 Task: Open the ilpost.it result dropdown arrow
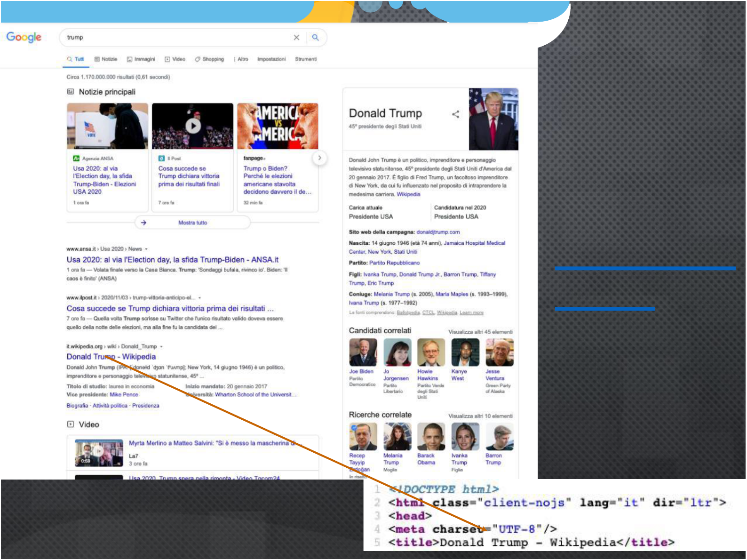coord(200,298)
